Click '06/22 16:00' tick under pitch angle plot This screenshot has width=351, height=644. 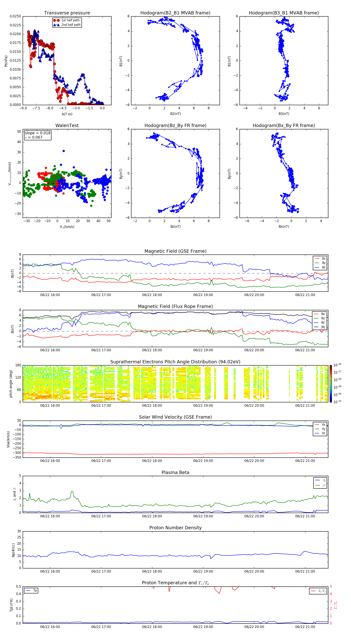[50, 406]
